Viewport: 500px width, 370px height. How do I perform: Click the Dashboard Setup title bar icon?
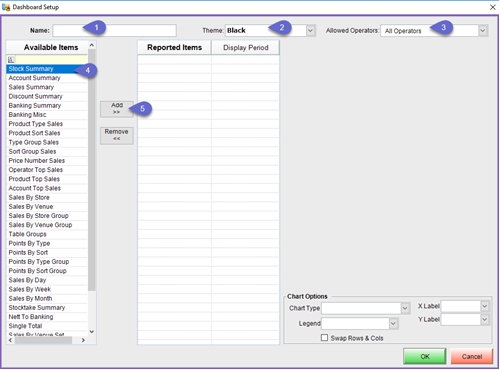[x=6, y=7]
